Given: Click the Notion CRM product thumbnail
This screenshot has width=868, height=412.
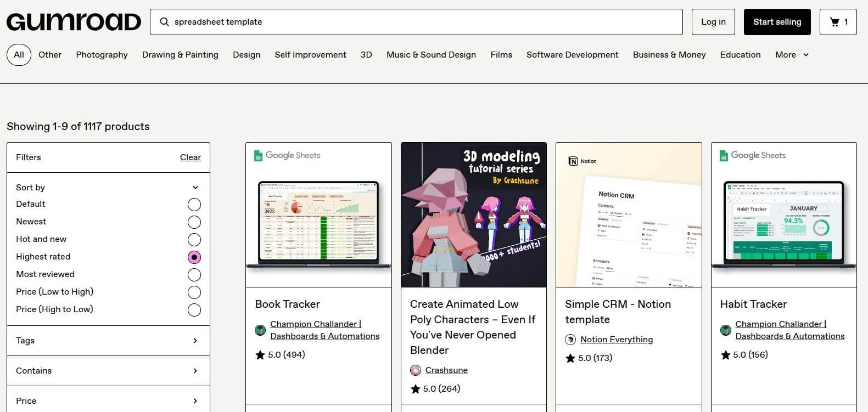Looking at the screenshot, I should click(x=629, y=215).
